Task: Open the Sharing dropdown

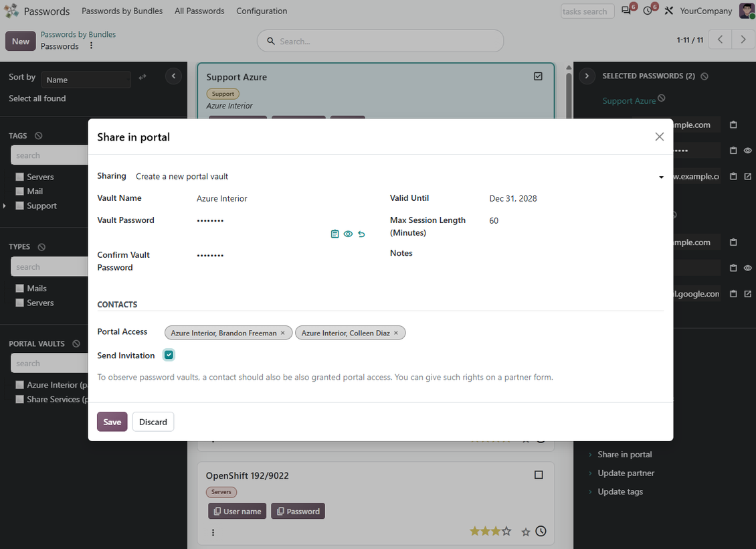Action: (399, 177)
